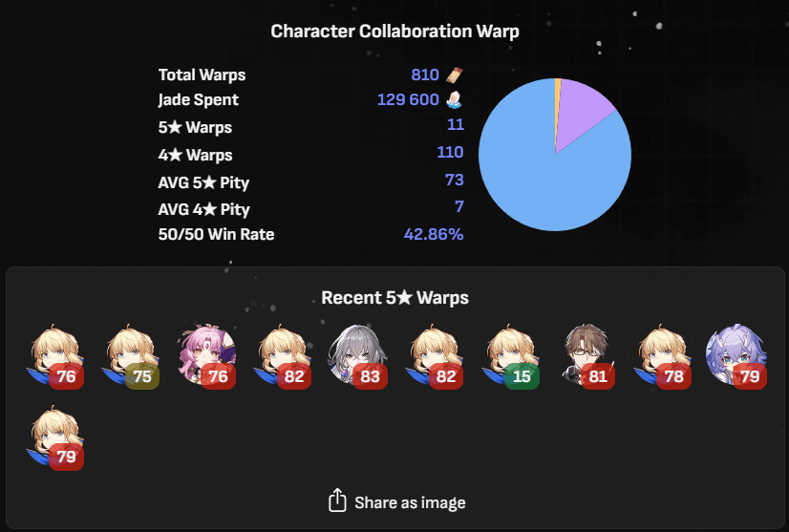The image size is (789, 532).
Task: Click the blonde character with green 15 badge
Action: click(x=510, y=356)
